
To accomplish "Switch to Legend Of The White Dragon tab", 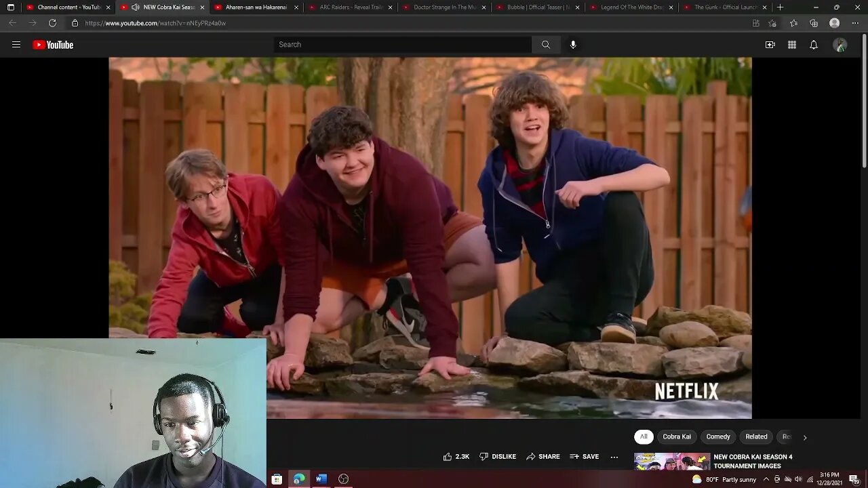I will (633, 7).
